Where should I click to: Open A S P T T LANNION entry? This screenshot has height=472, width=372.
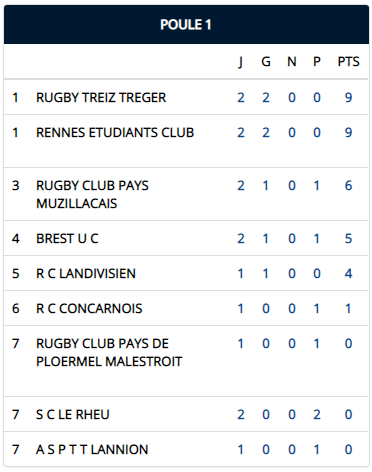point(92,450)
